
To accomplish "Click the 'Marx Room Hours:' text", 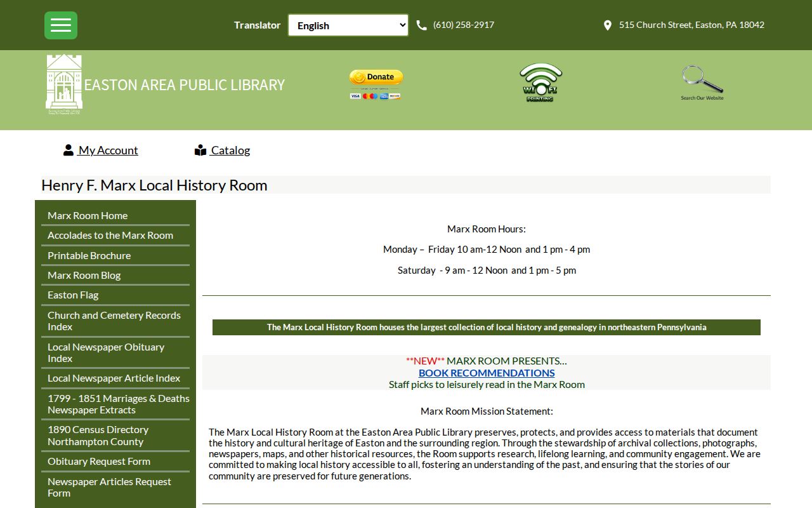I will point(487,229).
